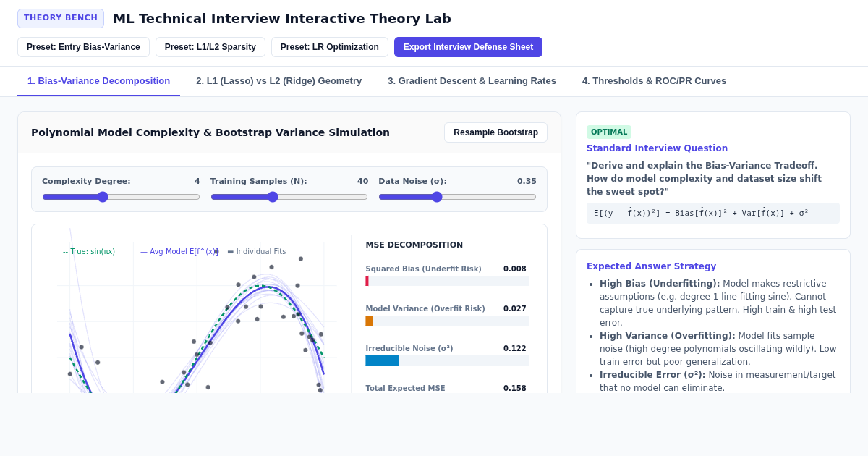The image size is (868, 456).
Task: Click the Irreducible Noise value 0.122
Action: point(515,349)
